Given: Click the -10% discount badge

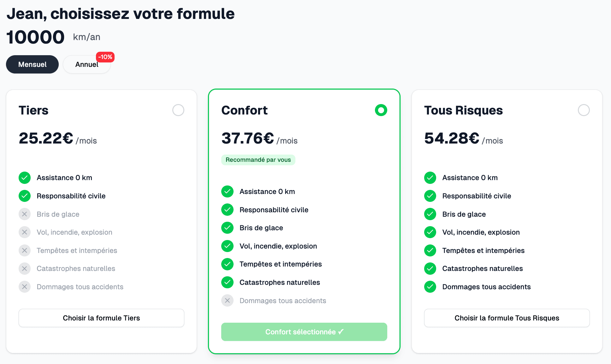Looking at the screenshot, I should pyautogui.click(x=105, y=57).
